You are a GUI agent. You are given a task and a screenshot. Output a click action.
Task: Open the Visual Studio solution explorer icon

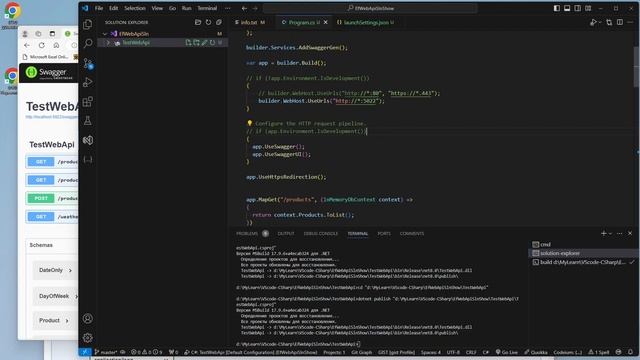click(x=87, y=140)
